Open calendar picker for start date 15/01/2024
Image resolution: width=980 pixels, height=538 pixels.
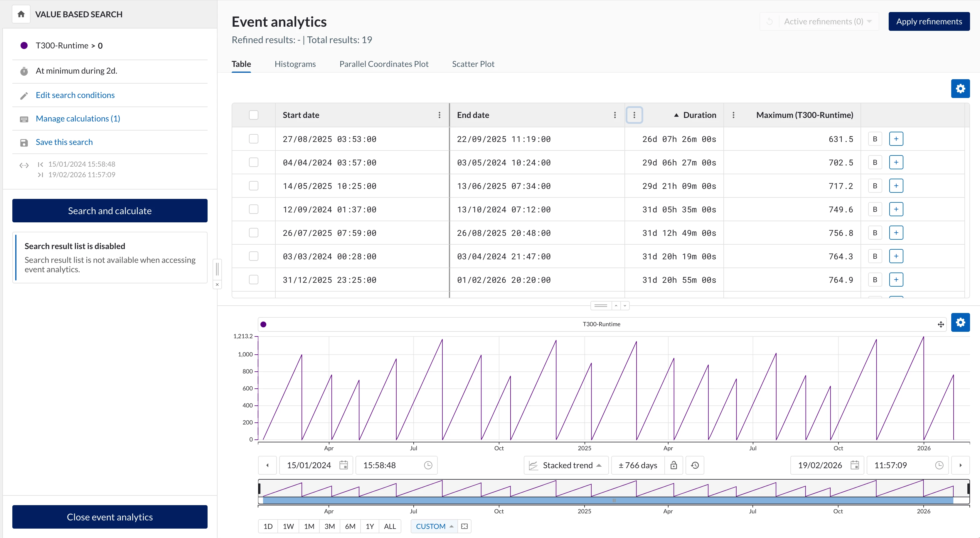(343, 465)
